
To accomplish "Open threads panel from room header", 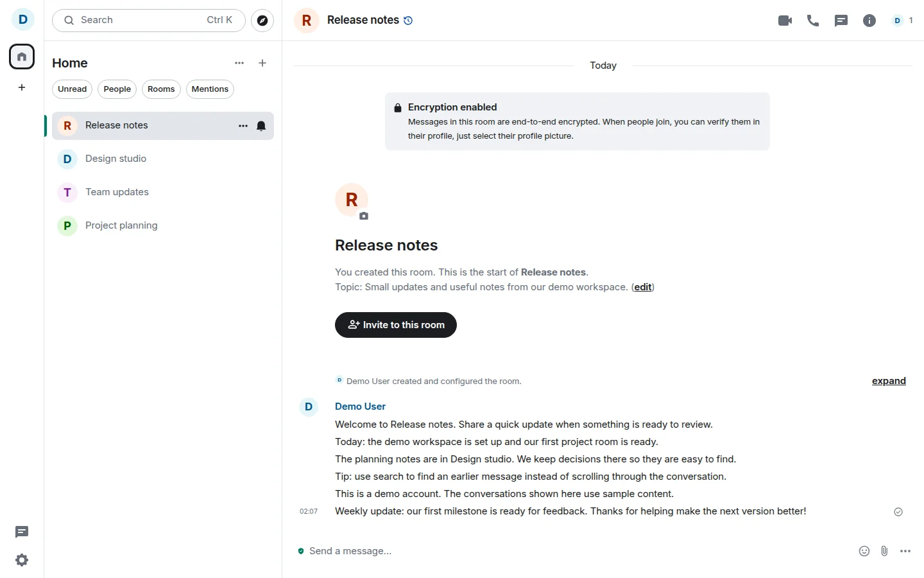I will pyautogui.click(x=841, y=21).
